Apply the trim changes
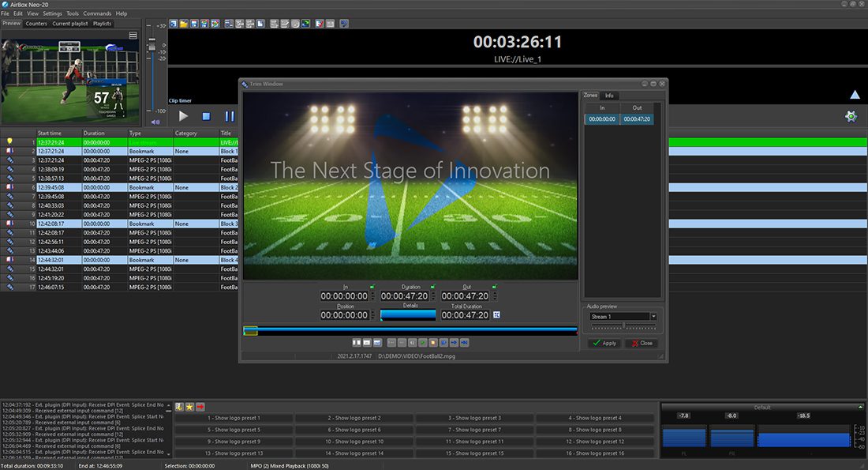Viewport: 868px width, 470px height. [605, 342]
